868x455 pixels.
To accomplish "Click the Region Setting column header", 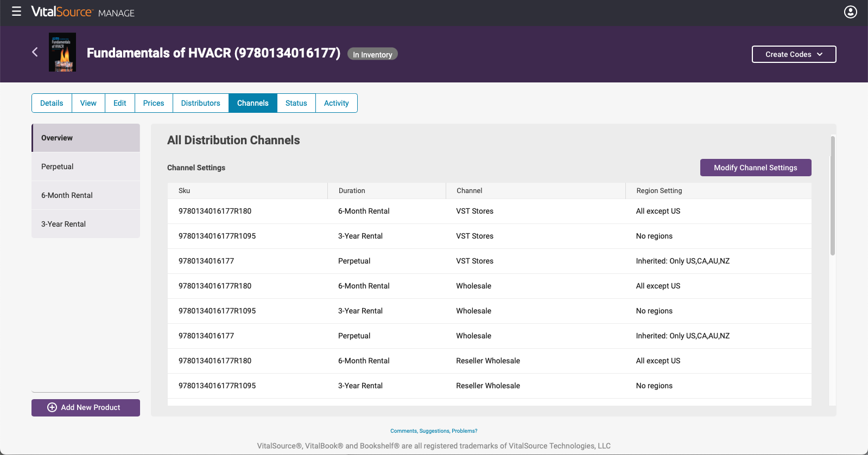I will tap(719, 191).
